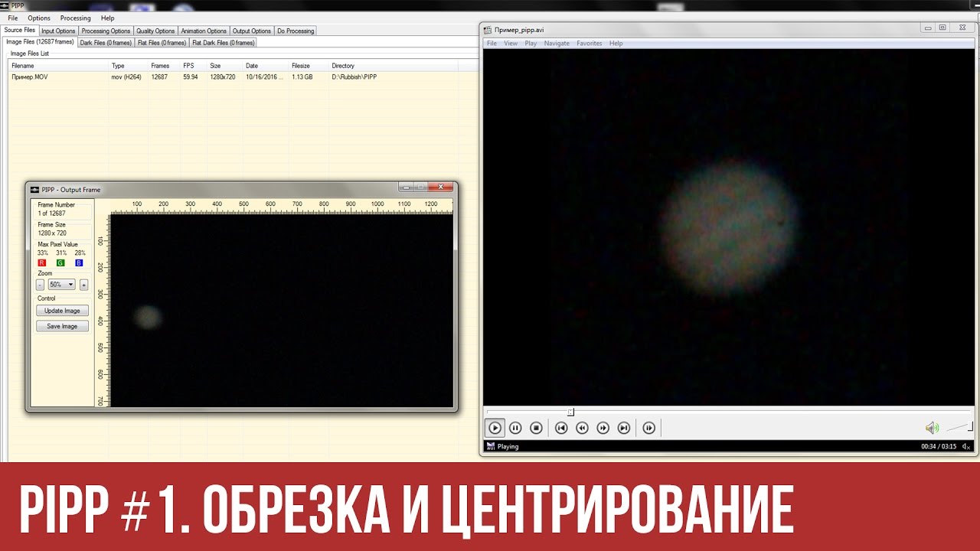Open the media player Help menu
The height and width of the screenshot is (551, 980).
pos(616,44)
